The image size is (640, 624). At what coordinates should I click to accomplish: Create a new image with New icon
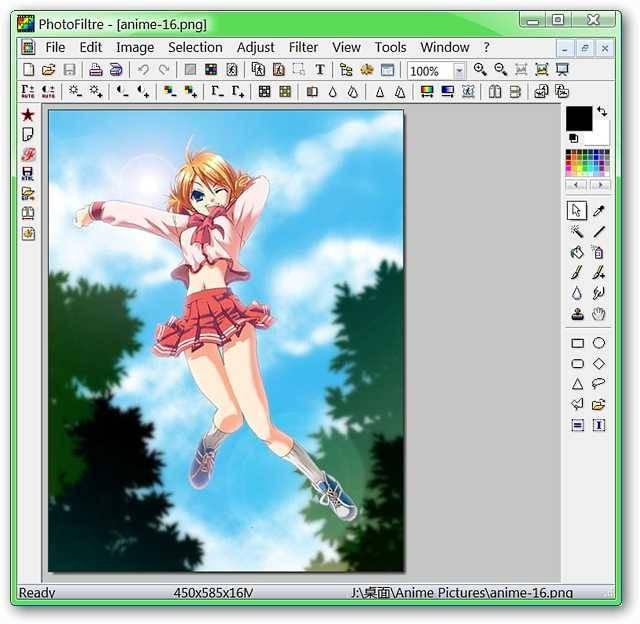(28, 70)
